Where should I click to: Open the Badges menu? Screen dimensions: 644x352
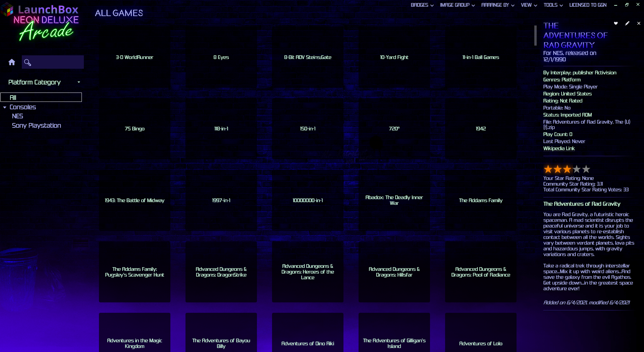tap(422, 5)
